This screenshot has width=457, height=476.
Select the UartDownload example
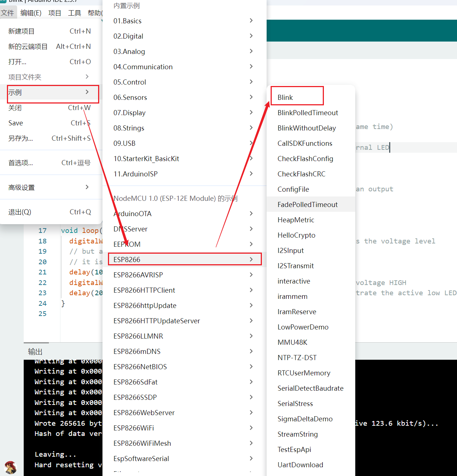point(300,465)
